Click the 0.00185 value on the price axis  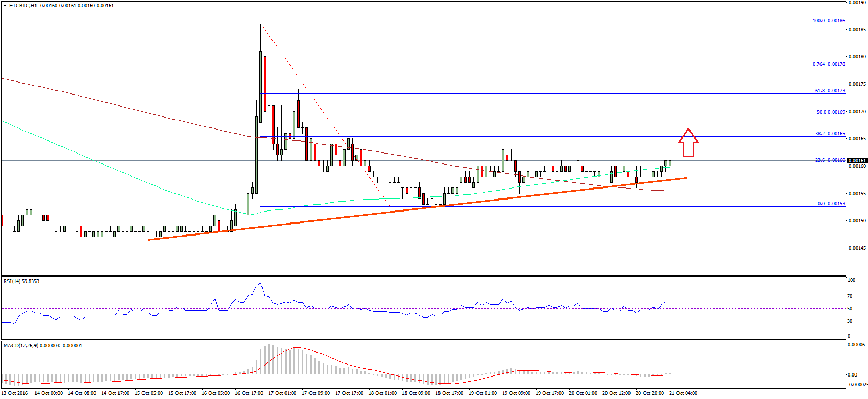(x=858, y=30)
